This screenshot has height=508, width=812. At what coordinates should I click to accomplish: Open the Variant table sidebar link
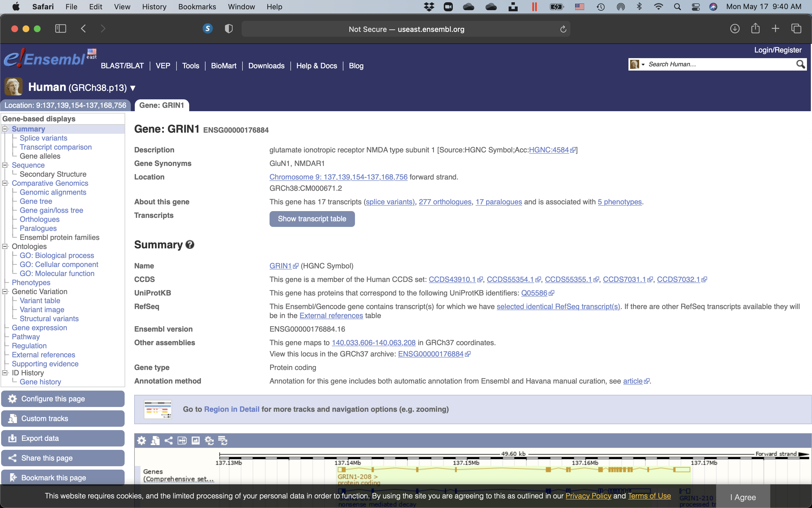pos(40,301)
